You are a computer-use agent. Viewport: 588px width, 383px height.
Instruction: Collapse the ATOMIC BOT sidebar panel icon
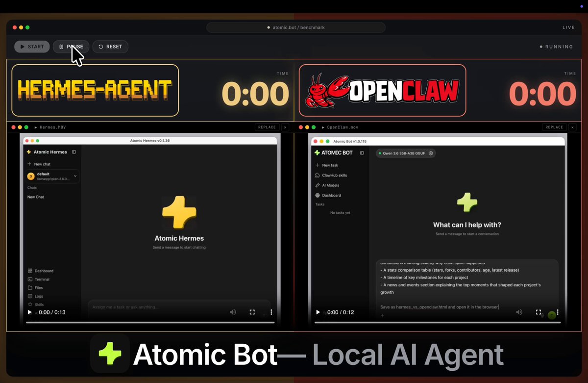(x=362, y=153)
